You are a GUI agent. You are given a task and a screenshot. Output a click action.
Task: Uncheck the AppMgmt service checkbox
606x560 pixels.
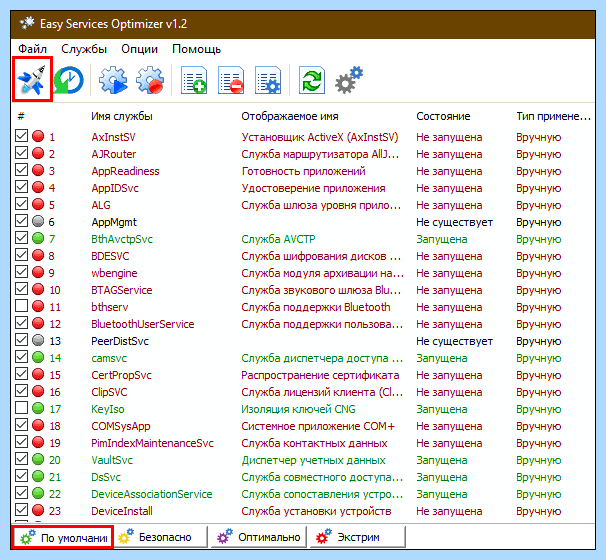[x=22, y=221]
